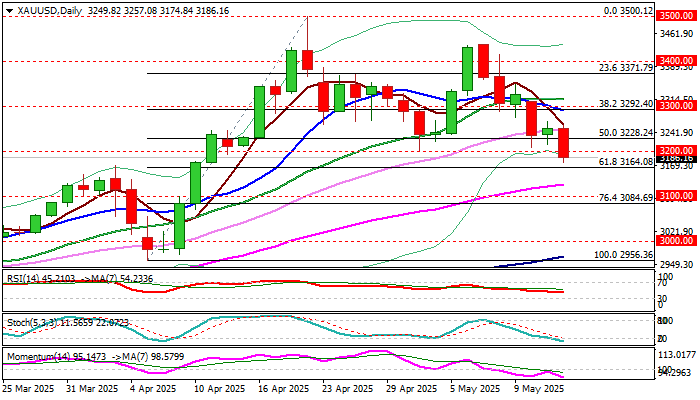Open the chart menu triangle beside XAUUSD
This screenshot has height=400, width=700.
tap(9, 11)
